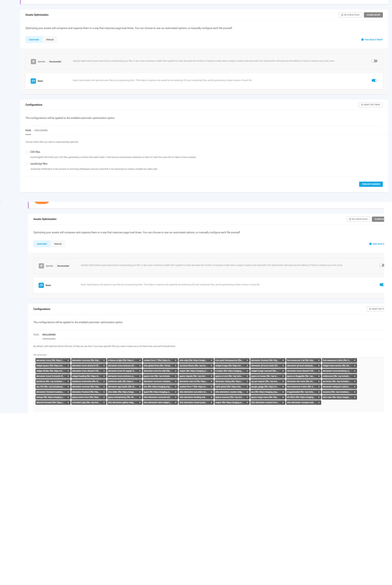Screen dimensions: 392x585
Task: Click the Basic gauge icon in lower panel
Action: (x=41, y=285)
